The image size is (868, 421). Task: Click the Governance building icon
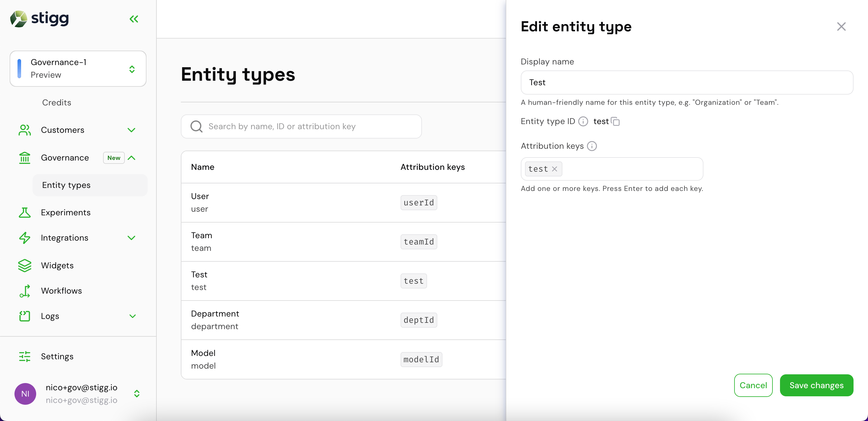click(x=25, y=157)
